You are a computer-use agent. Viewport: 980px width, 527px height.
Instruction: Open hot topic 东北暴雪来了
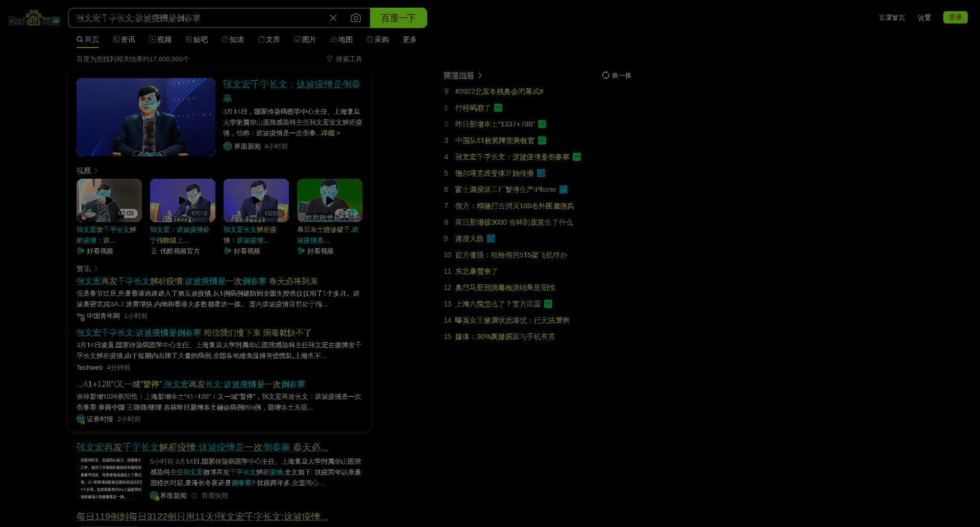[x=476, y=271]
